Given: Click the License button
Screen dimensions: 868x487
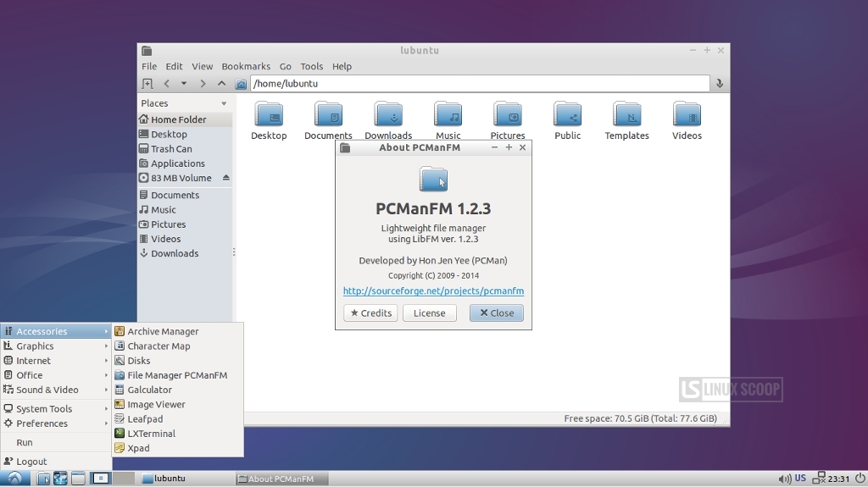Looking at the screenshot, I should pos(429,313).
